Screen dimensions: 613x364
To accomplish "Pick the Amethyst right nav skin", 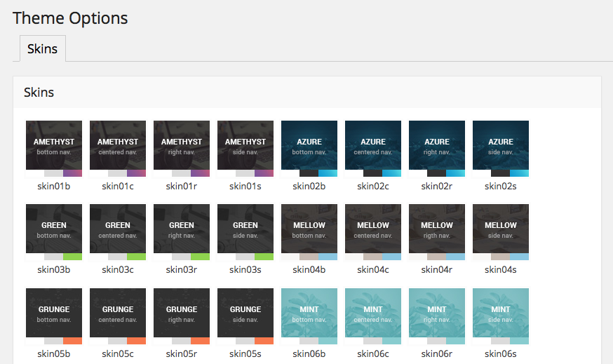I will tap(182, 148).
